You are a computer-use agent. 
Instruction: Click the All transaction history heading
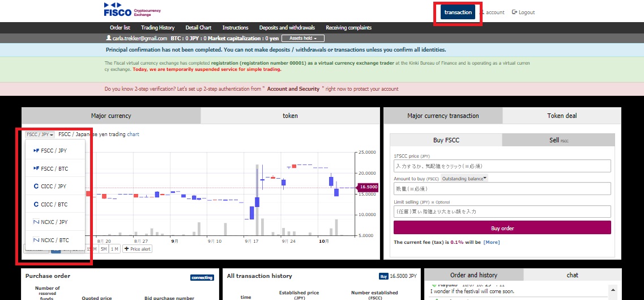click(x=259, y=276)
